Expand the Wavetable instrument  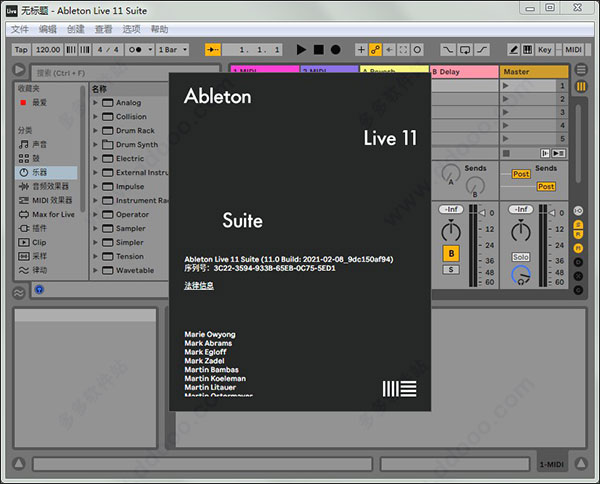pos(95,270)
